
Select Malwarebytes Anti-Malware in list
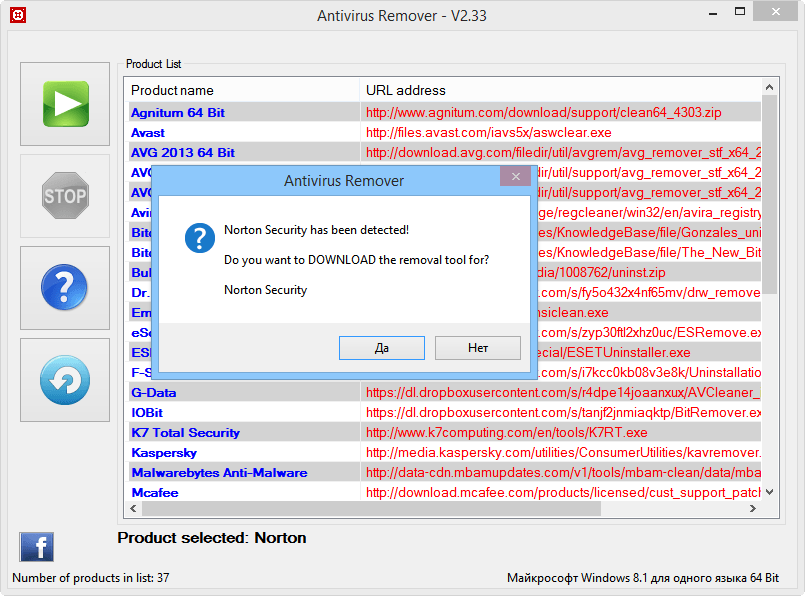pyautogui.click(x=219, y=473)
